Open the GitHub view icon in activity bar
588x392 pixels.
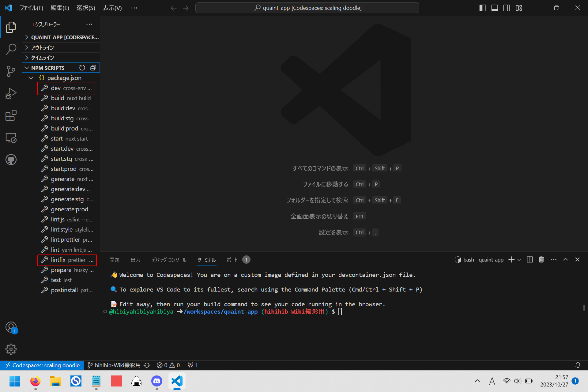coord(11,160)
